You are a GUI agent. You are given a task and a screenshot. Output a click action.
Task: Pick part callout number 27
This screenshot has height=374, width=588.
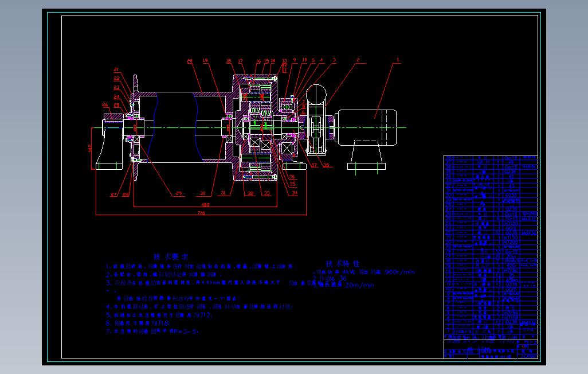[x=113, y=194]
